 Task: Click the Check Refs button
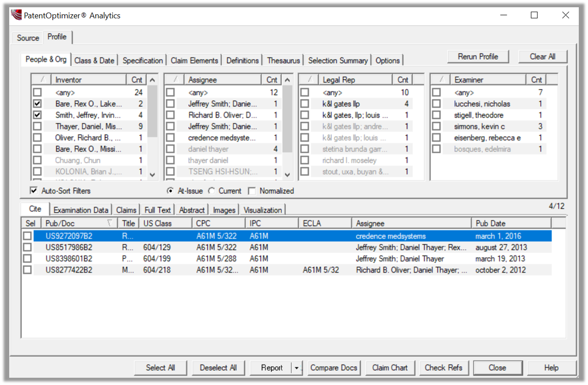point(443,368)
